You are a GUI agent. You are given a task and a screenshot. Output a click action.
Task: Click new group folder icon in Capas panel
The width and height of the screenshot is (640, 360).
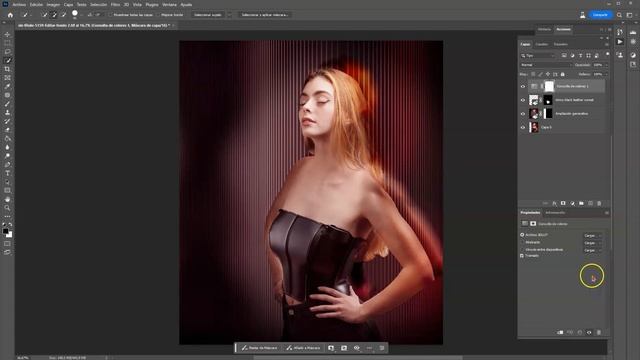(x=581, y=203)
